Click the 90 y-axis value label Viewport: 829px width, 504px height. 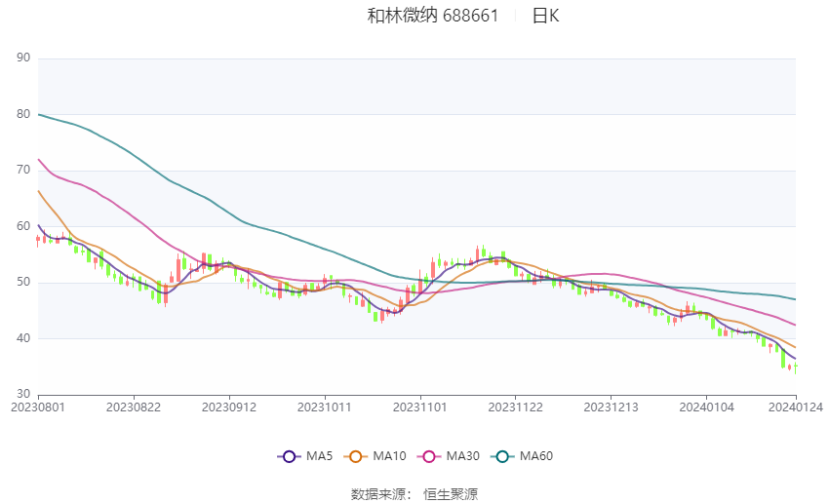click(x=23, y=58)
